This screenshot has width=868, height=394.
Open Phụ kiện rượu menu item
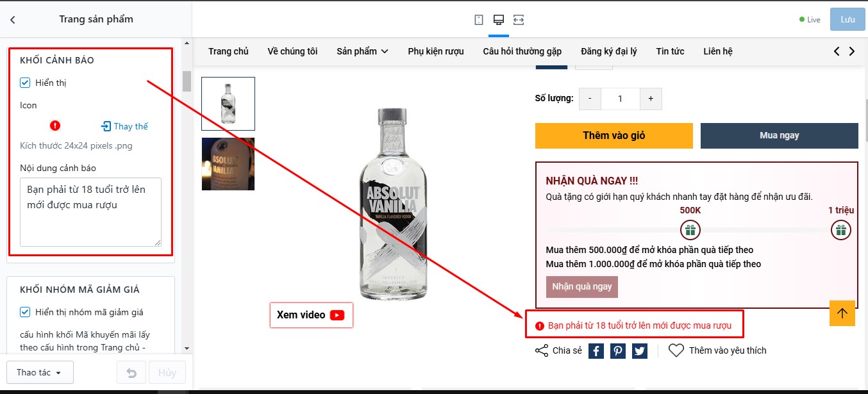click(436, 51)
